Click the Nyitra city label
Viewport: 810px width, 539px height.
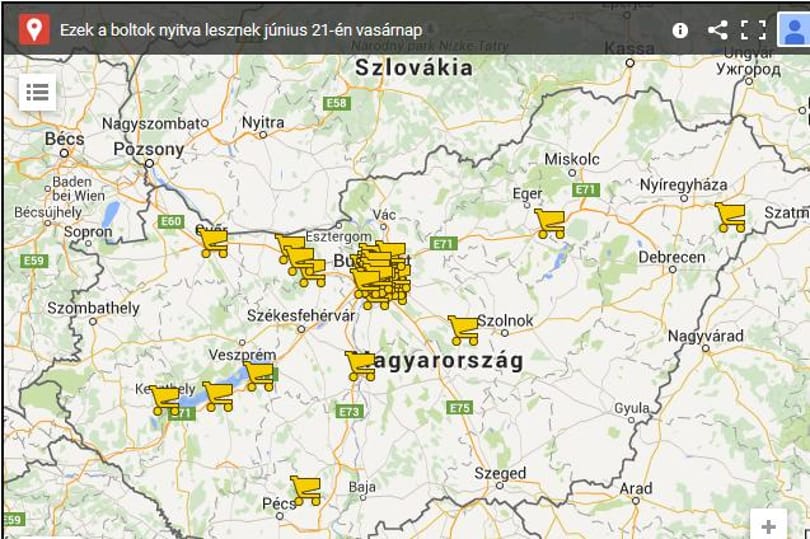[263, 122]
